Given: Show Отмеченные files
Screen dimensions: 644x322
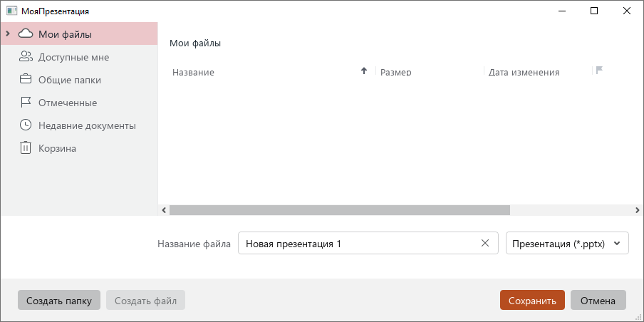Looking at the screenshot, I should [79, 103].
